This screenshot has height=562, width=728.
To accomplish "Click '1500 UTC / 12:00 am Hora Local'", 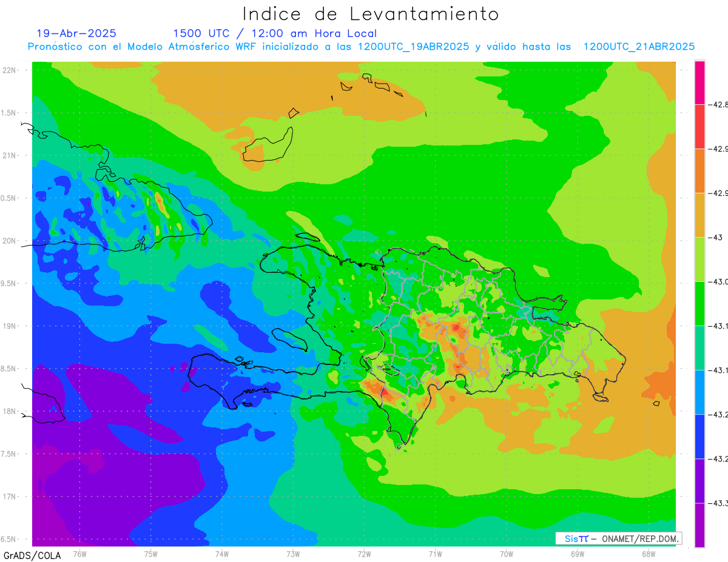I will [x=275, y=33].
